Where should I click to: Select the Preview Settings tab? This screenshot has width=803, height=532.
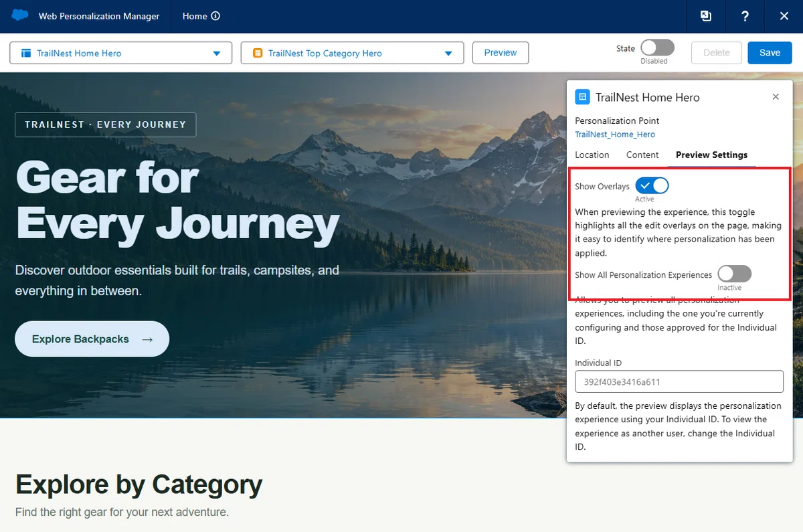[711, 155]
